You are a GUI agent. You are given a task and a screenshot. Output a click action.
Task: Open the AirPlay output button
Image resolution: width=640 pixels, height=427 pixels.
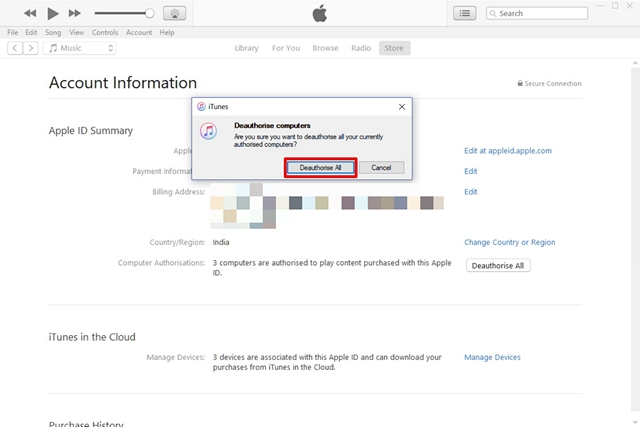click(175, 13)
